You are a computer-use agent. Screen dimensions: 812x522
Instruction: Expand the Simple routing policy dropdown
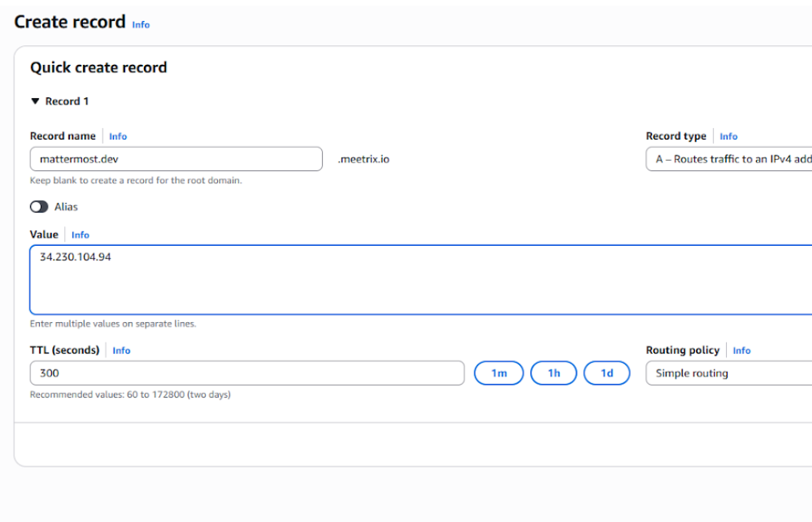(x=728, y=373)
